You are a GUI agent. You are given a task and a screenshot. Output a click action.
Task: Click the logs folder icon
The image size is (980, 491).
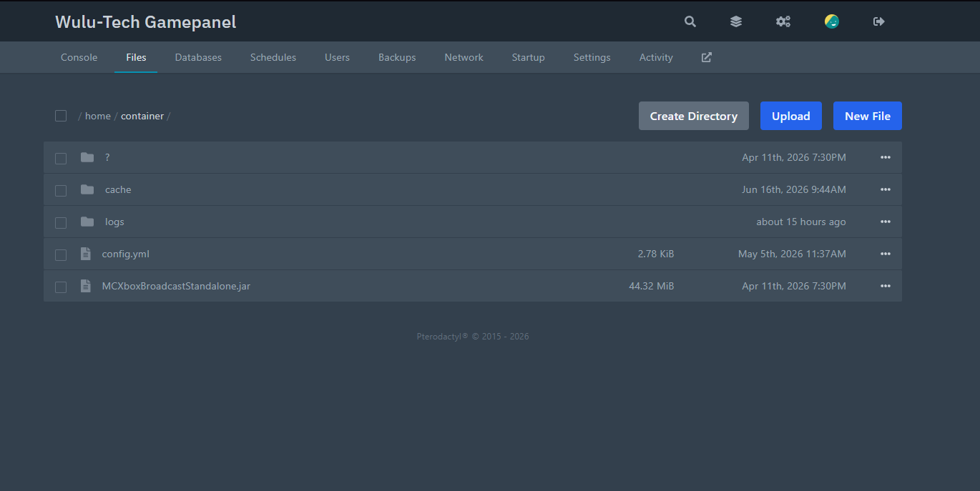pyautogui.click(x=87, y=222)
